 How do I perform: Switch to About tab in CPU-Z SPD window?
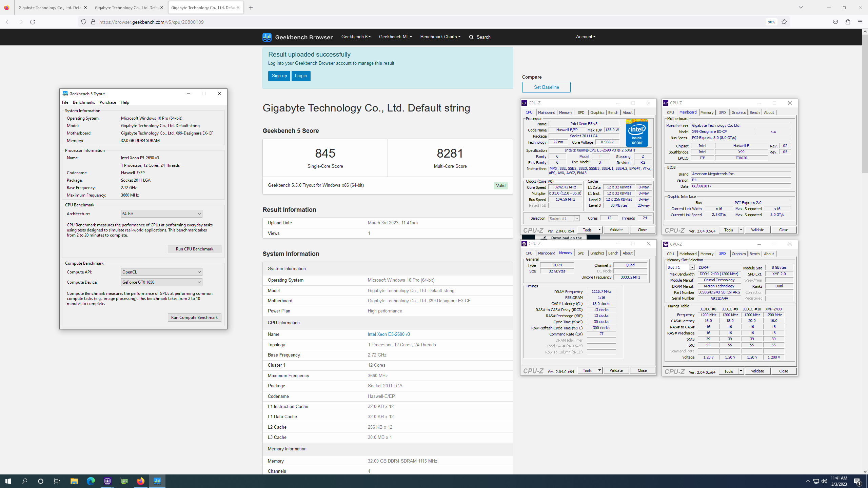coord(769,254)
